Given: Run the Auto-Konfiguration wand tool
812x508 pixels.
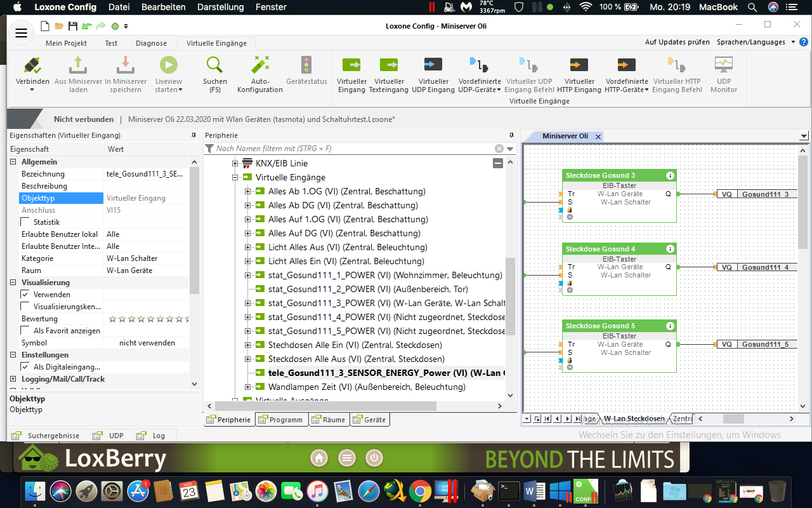Looking at the screenshot, I should coord(260,65).
